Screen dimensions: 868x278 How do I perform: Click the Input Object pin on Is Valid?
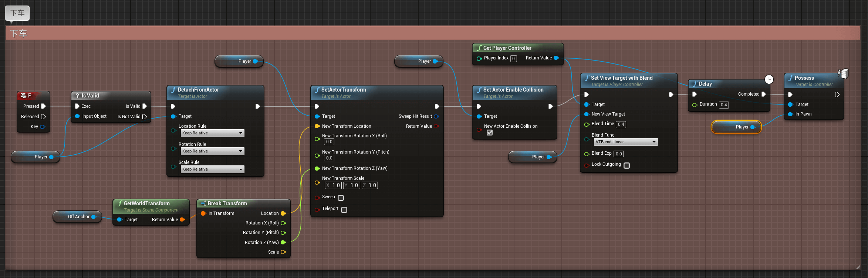click(x=78, y=116)
